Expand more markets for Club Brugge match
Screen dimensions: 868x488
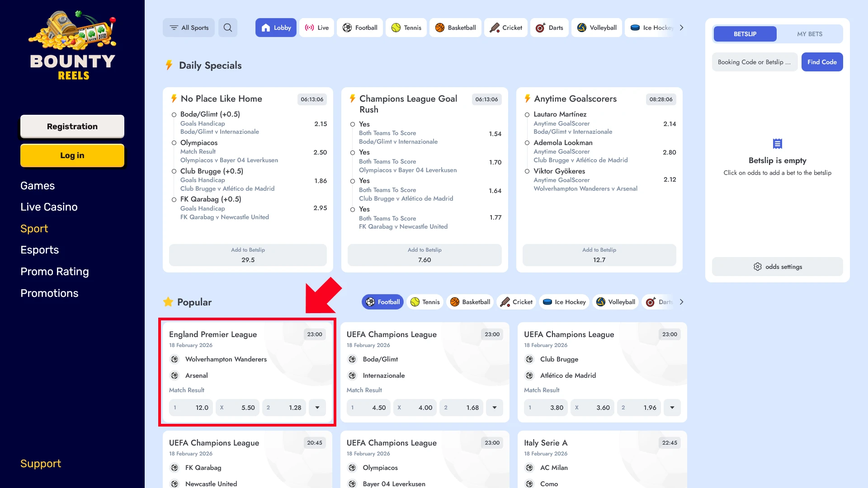coord(672,408)
